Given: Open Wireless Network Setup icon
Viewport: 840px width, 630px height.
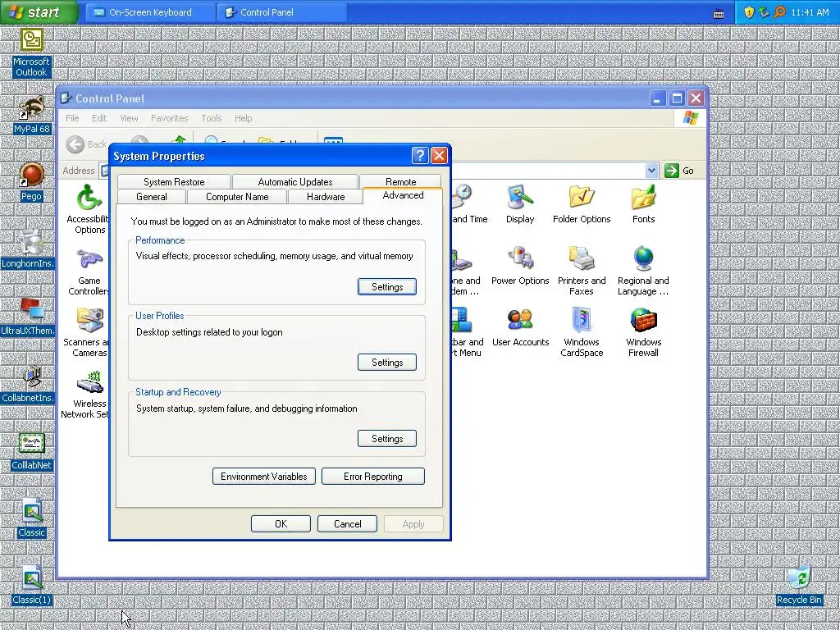Looking at the screenshot, I should [x=85, y=395].
